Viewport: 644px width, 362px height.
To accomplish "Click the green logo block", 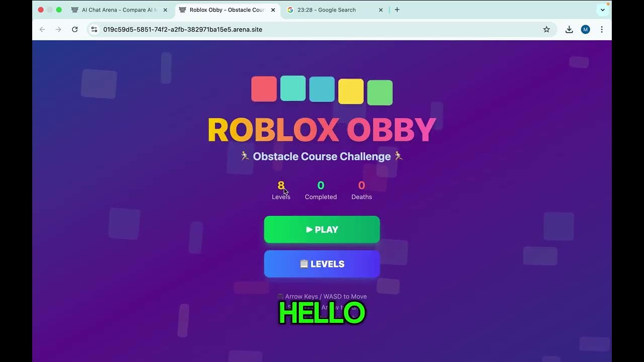I will [x=380, y=93].
